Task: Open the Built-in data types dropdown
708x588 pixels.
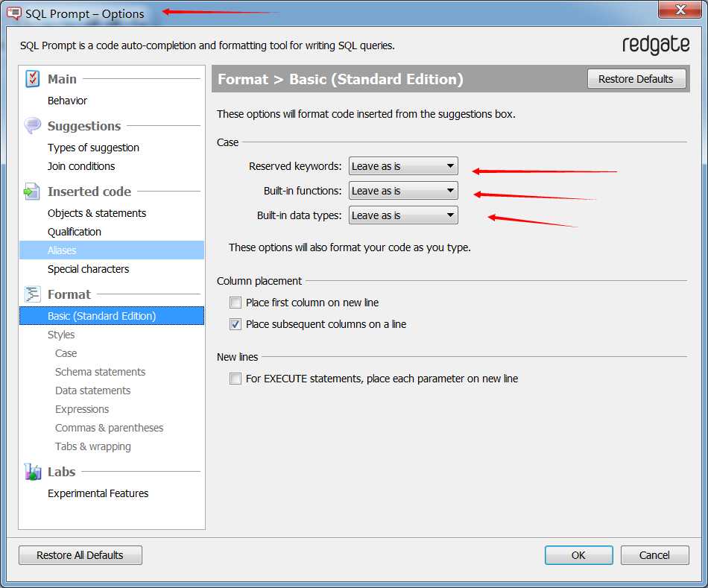Action: (x=403, y=215)
